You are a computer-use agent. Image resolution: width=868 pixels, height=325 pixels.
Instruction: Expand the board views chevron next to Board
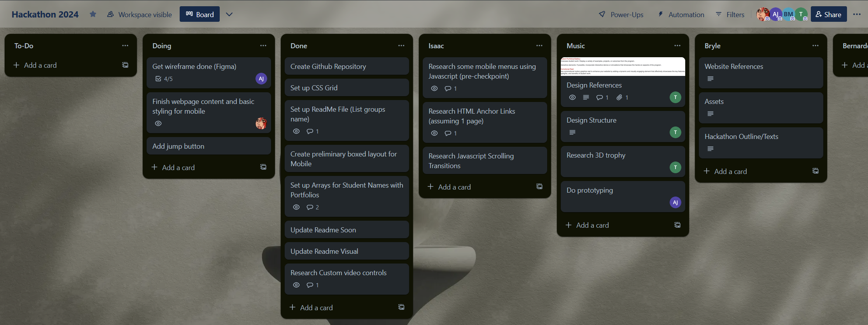click(x=229, y=14)
